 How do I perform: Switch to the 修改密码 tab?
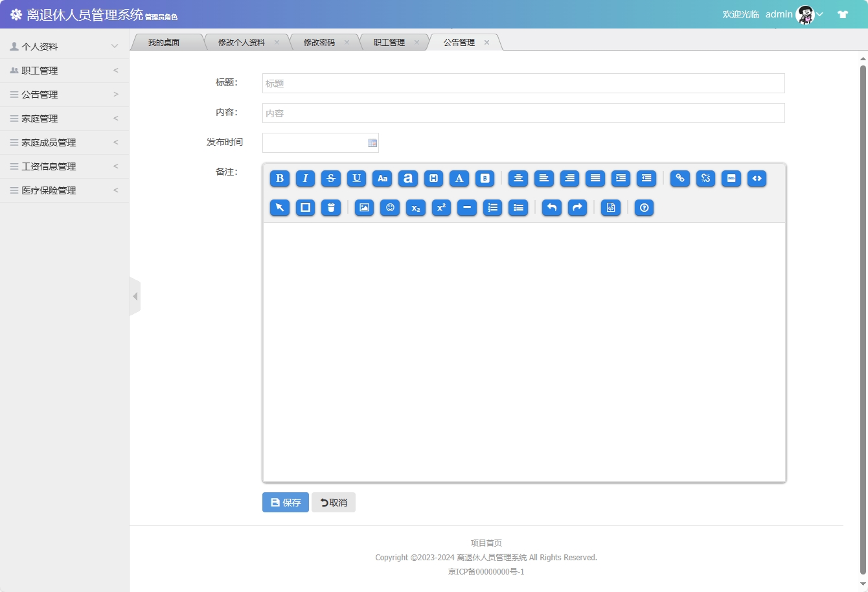(x=319, y=41)
